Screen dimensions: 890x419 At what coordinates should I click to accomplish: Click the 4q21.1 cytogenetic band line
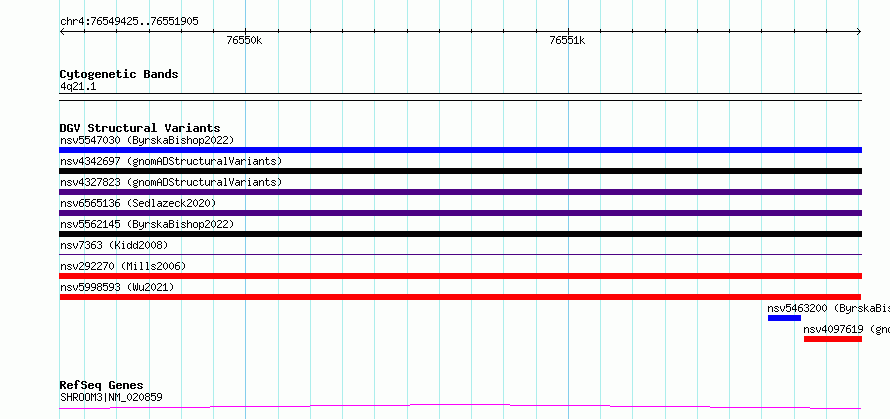click(x=460, y=97)
